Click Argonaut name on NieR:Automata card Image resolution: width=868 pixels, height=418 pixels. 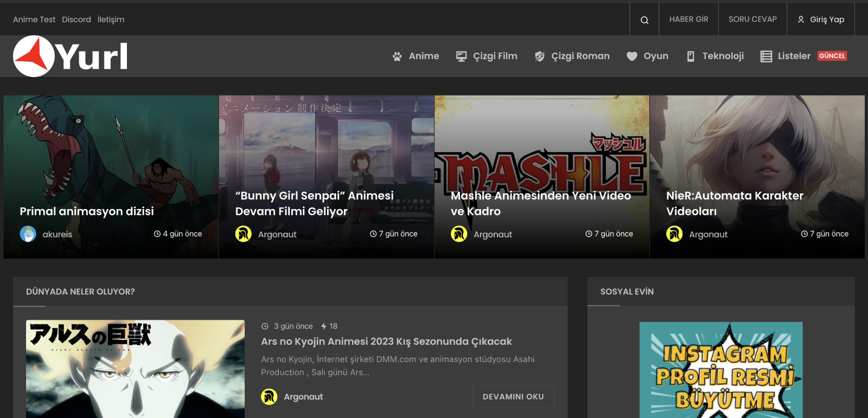(709, 235)
